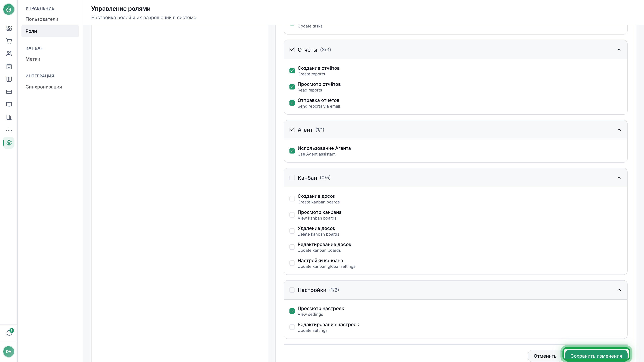Click 'Update kanban global settings' description

(326, 267)
